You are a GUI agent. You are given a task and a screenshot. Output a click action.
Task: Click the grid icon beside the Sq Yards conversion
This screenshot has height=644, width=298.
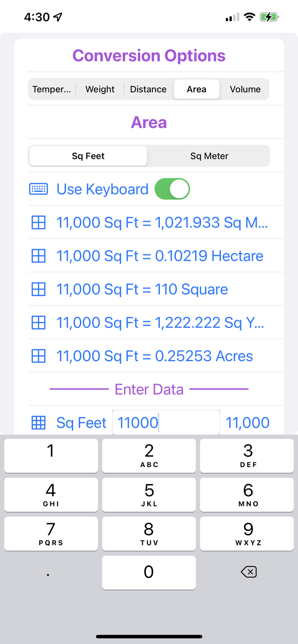[x=38, y=322]
